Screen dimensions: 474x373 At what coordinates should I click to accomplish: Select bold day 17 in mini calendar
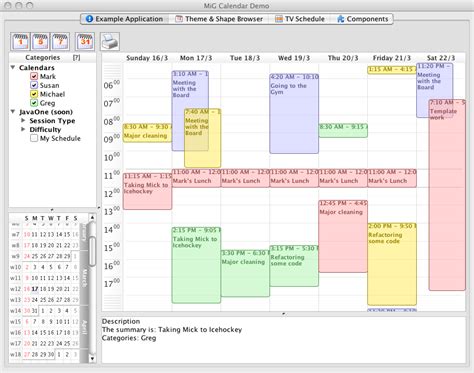[x=35, y=289]
